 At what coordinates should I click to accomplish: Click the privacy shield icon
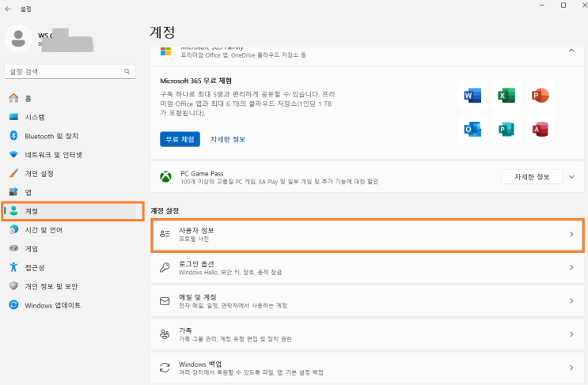pyautogui.click(x=13, y=285)
